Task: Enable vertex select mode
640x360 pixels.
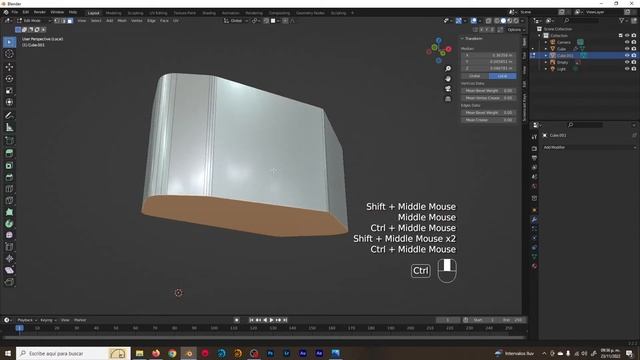Action: pyautogui.click(x=57, y=20)
